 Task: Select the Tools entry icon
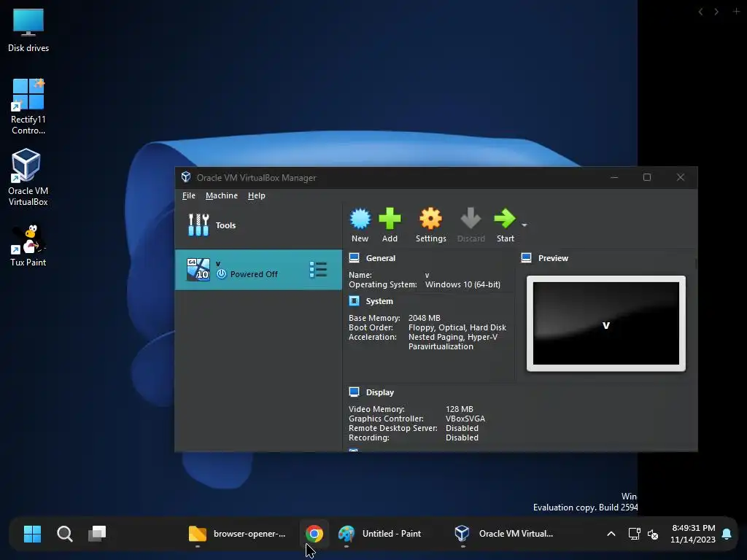point(198,225)
